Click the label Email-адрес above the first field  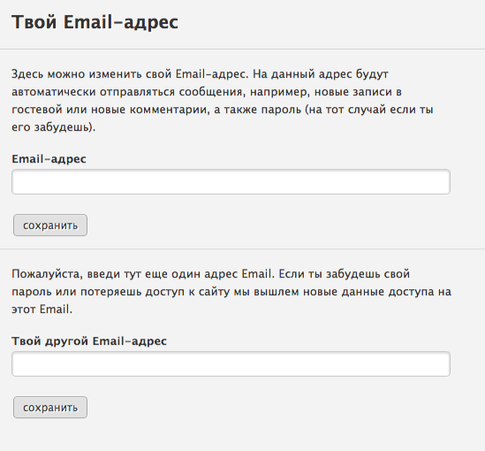[x=49, y=159]
